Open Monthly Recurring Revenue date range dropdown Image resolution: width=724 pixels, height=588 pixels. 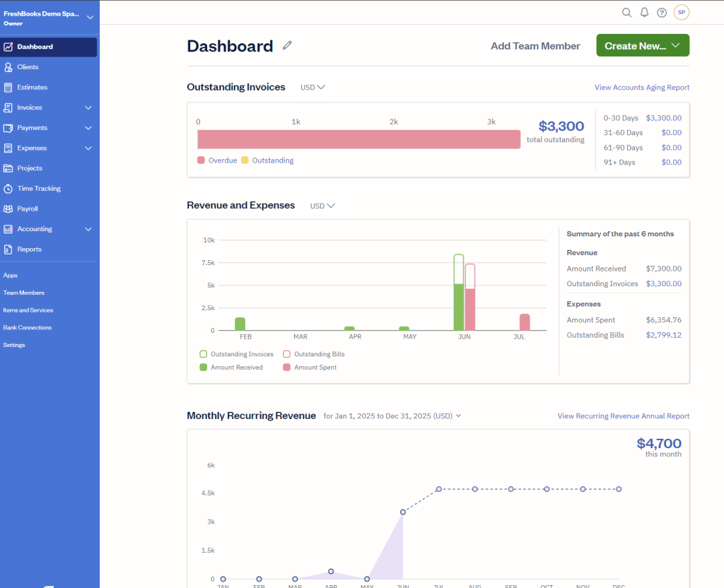[x=392, y=416]
